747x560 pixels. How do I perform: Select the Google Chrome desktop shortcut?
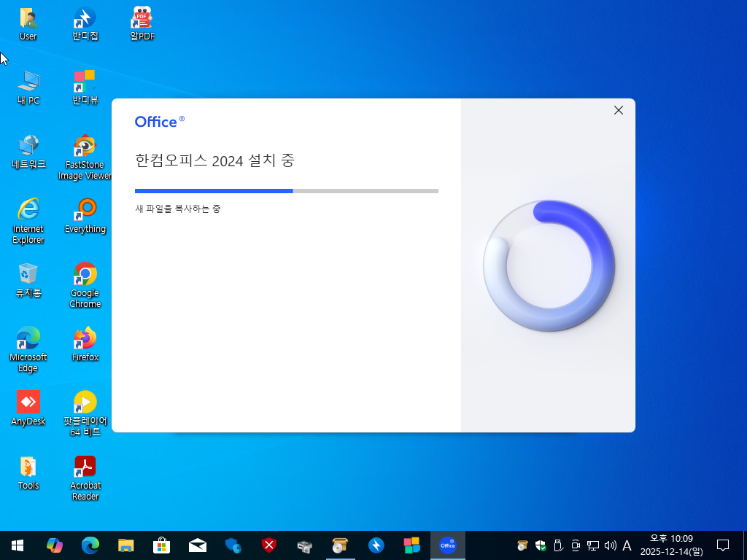tap(85, 285)
